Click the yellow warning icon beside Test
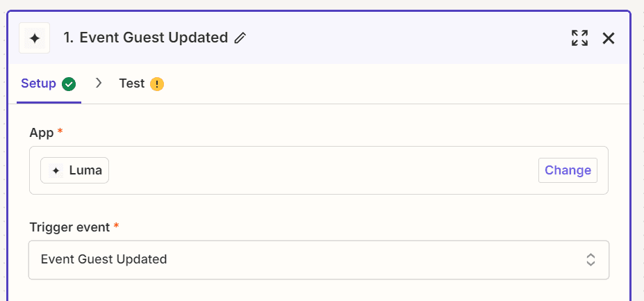The height and width of the screenshot is (301, 644). (x=157, y=84)
